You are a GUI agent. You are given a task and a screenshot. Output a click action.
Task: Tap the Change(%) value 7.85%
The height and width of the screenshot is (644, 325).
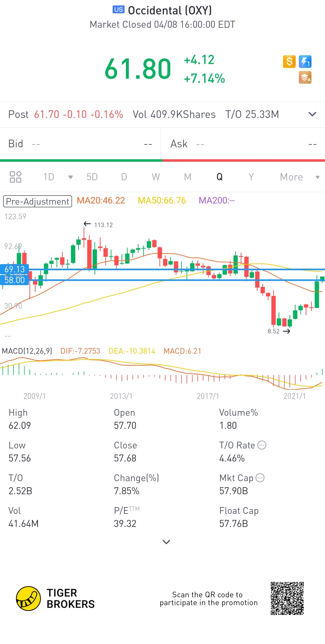click(127, 491)
